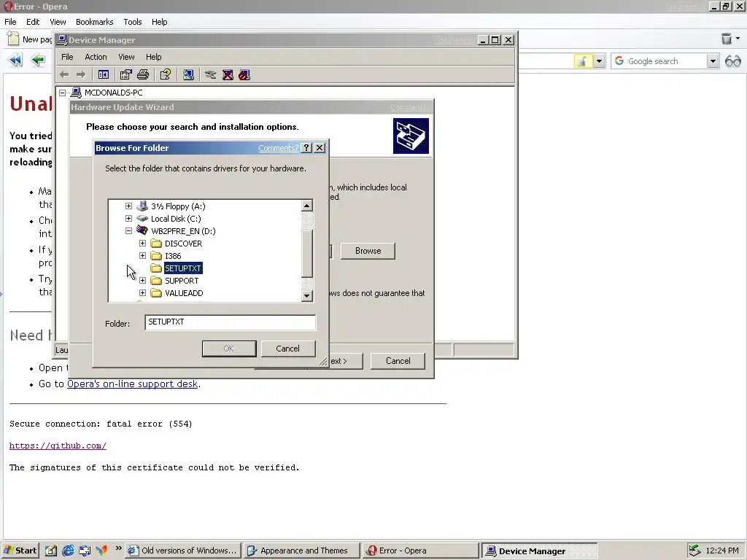Click the Floppy (A:) drive icon
The width and height of the screenshot is (747, 560).
point(142,206)
